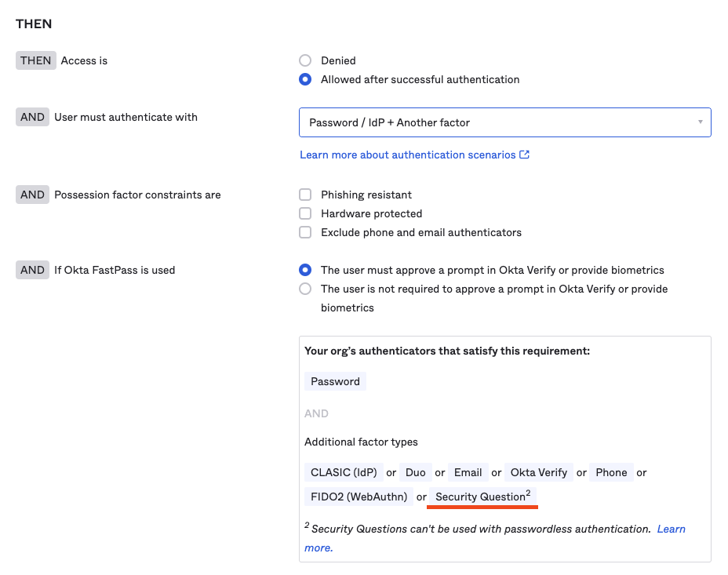The width and height of the screenshot is (728, 575).
Task: Click the Duo factor tag
Action: pyautogui.click(x=416, y=472)
